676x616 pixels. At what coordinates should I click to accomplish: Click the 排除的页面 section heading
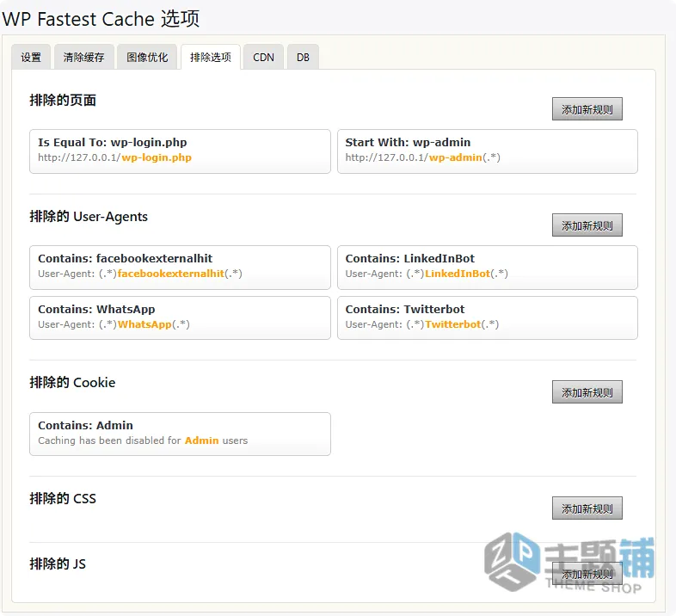click(x=63, y=100)
